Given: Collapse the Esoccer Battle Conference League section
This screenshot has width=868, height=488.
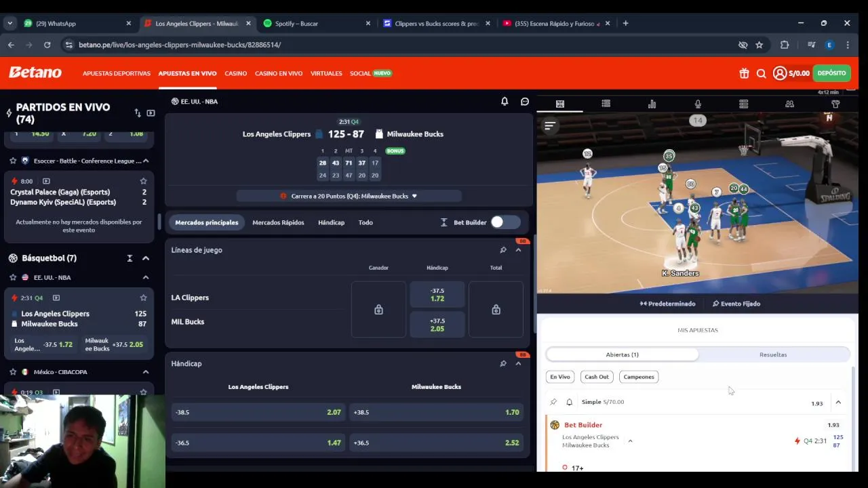Looking at the screenshot, I should [145, 161].
